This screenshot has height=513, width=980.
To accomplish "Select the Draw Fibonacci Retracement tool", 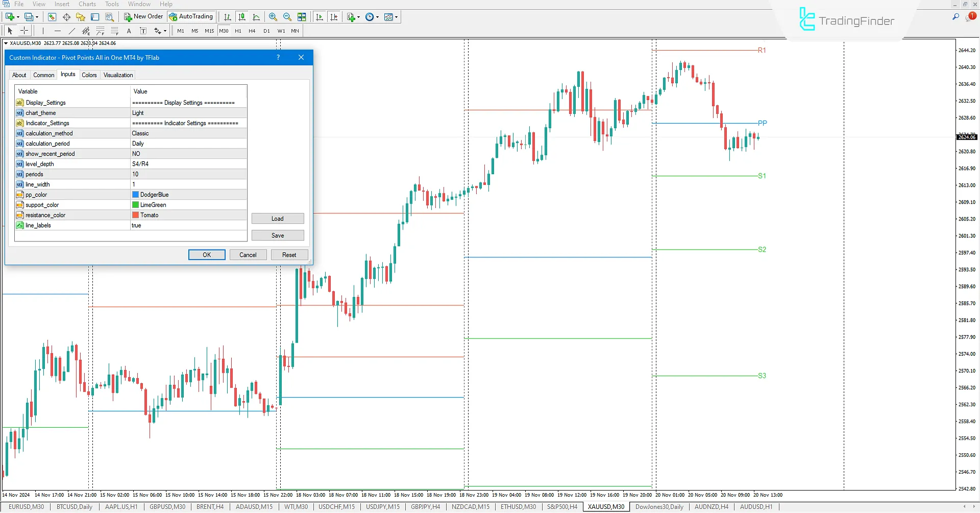I will coord(100,31).
